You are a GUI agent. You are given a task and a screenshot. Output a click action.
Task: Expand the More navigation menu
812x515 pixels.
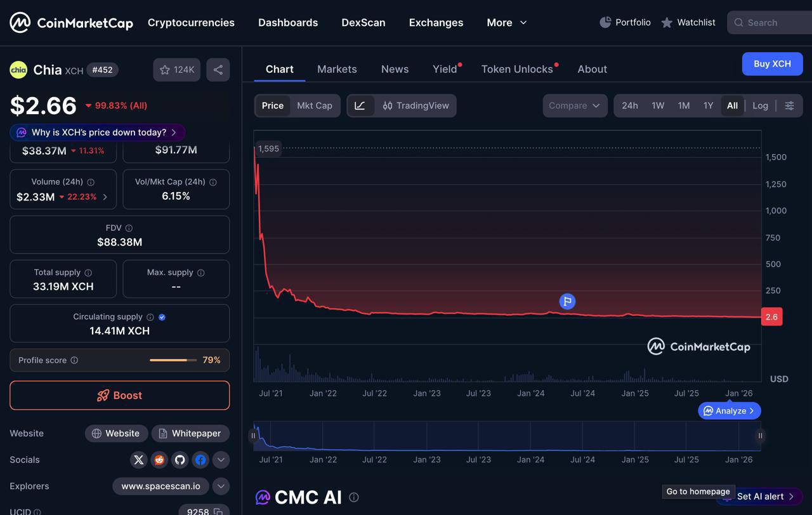tap(507, 22)
